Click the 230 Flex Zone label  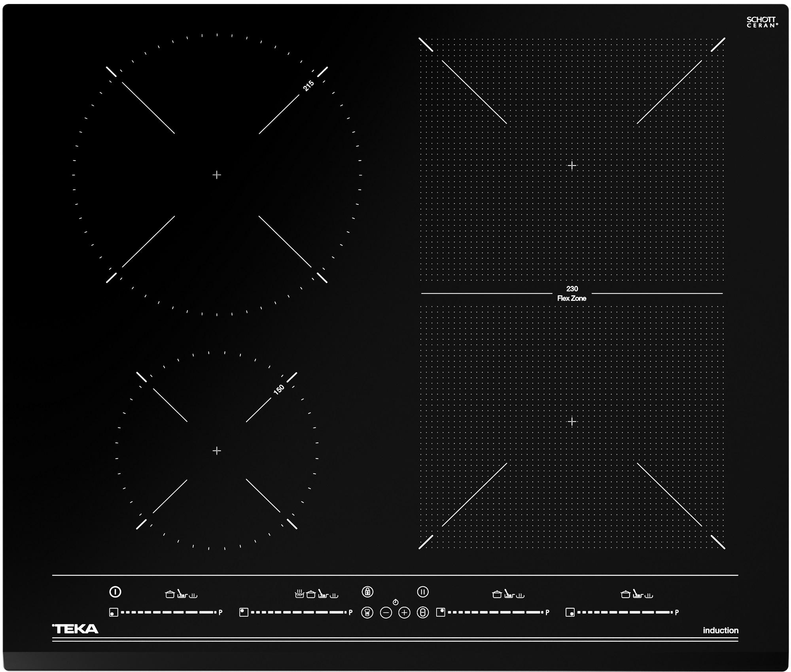[x=572, y=293]
